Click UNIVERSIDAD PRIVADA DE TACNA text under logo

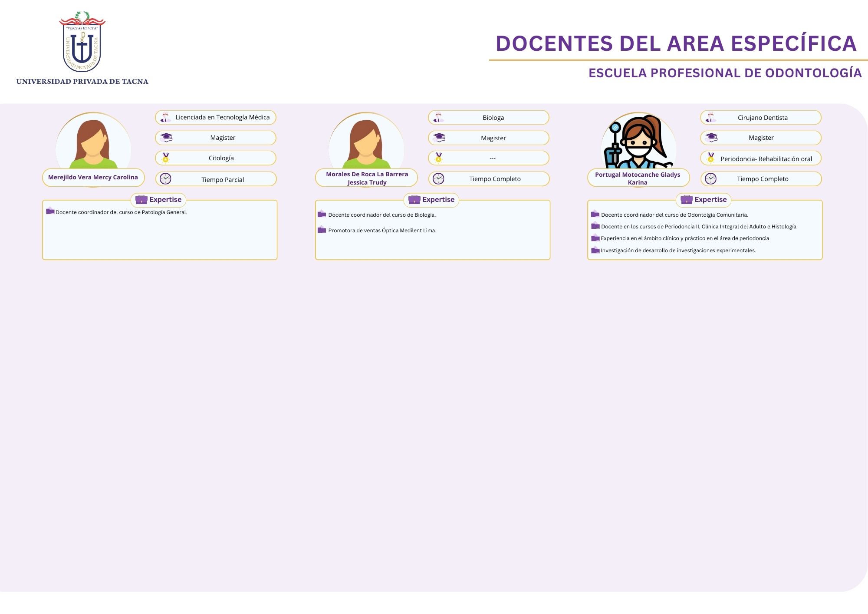pyautogui.click(x=82, y=82)
